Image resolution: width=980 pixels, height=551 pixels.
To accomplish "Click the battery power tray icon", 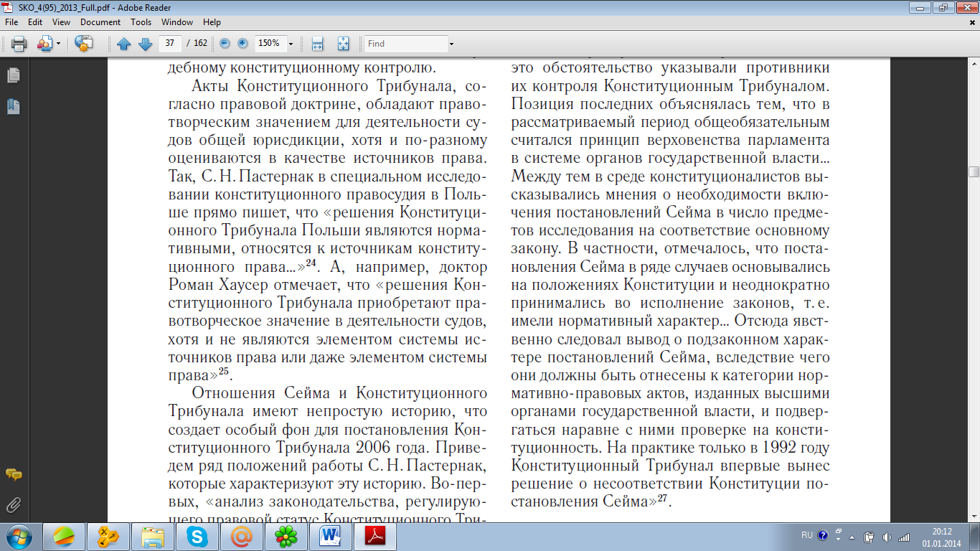I will point(870,536).
